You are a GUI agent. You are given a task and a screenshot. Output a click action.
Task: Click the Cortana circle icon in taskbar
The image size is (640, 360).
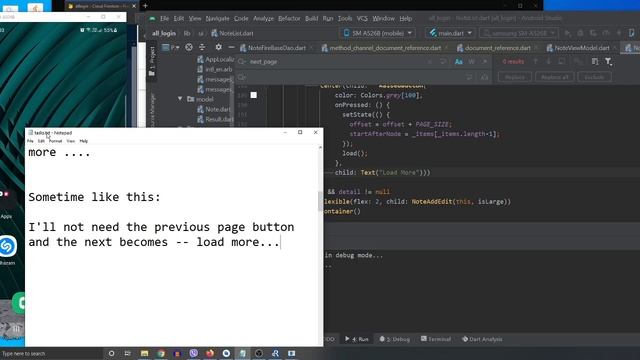[x=111, y=353]
